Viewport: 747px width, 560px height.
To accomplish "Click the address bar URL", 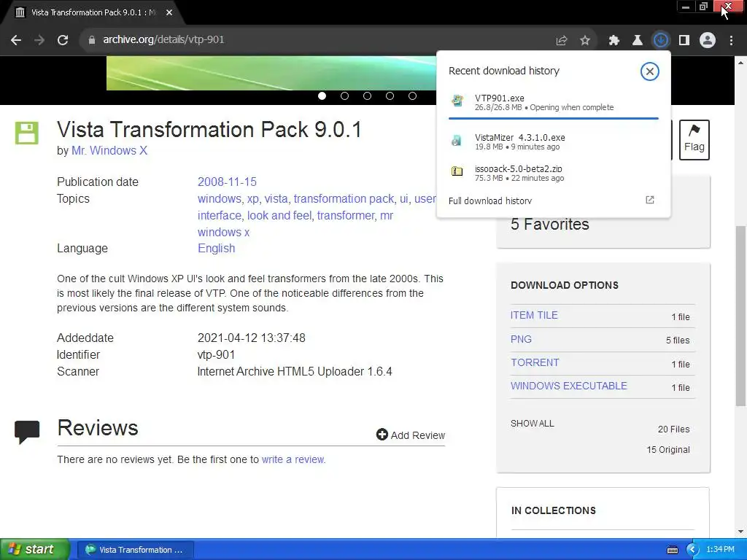I will pyautogui.click(x=163, y=39).
